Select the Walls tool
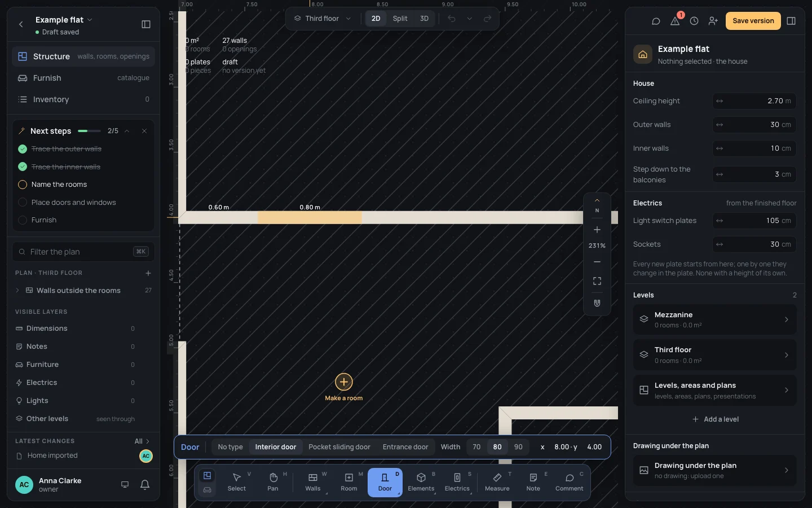 [313, 483]
